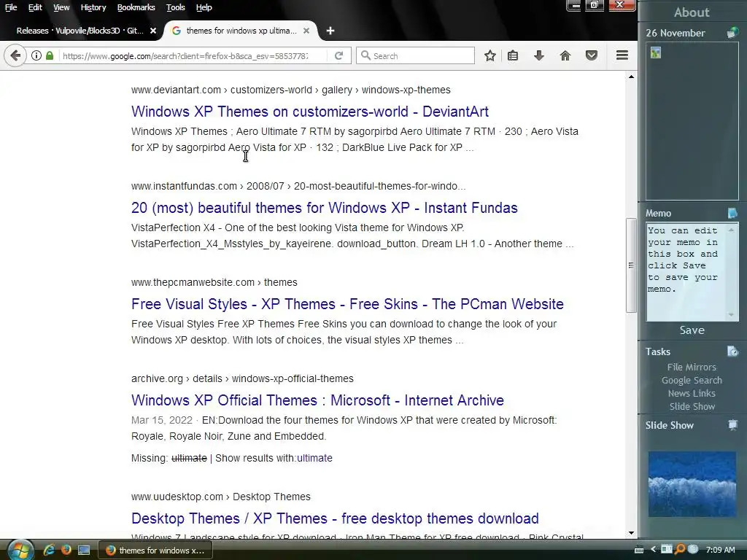Open Windows XP Official Themes Internet Archive
The image size is (747, 560).
317,400
